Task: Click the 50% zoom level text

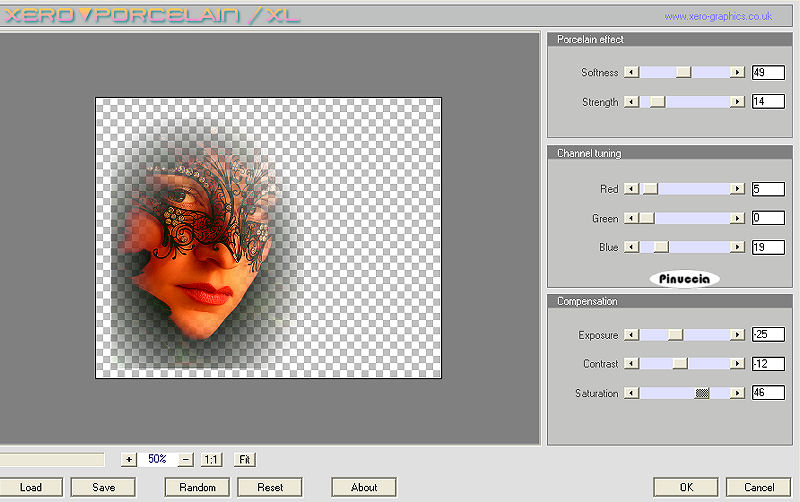Action: point(157,459)
